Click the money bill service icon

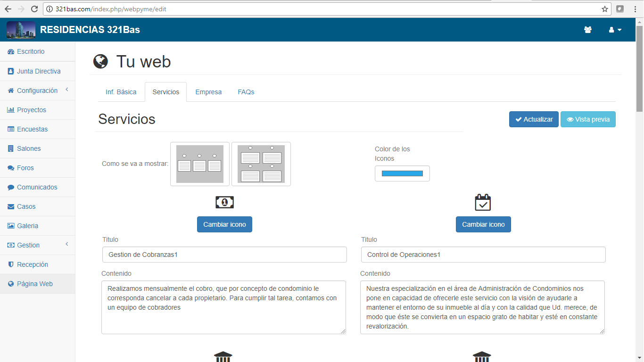click(224, 202)
